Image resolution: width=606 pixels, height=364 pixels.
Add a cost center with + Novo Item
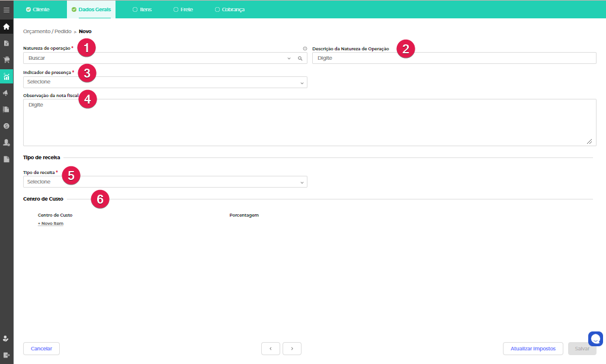tap(50, 224)
